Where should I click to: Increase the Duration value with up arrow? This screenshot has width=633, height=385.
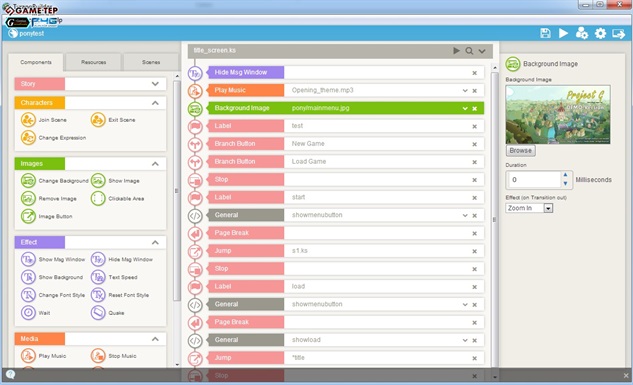[x=565, y=175]
